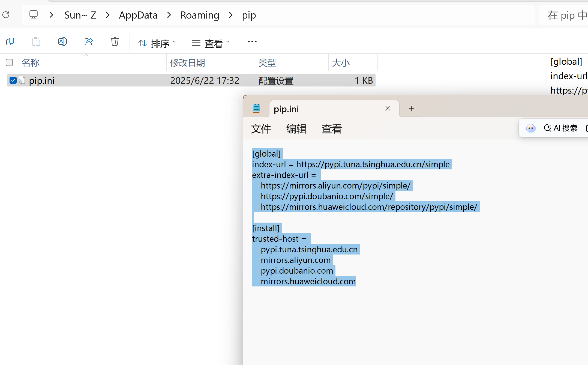The width and height of the screenshot is (588, 365).
Task: Click the Notepad icon beside the pip.ini tab
Action: [256, 108]
